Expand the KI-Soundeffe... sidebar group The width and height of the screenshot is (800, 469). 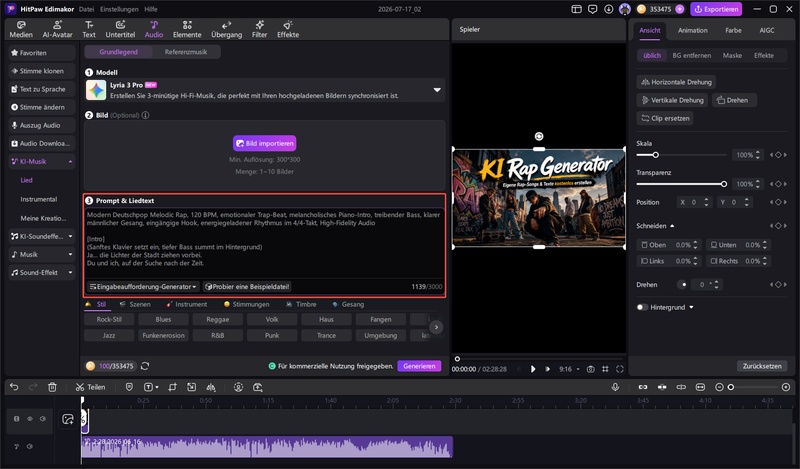70,236
